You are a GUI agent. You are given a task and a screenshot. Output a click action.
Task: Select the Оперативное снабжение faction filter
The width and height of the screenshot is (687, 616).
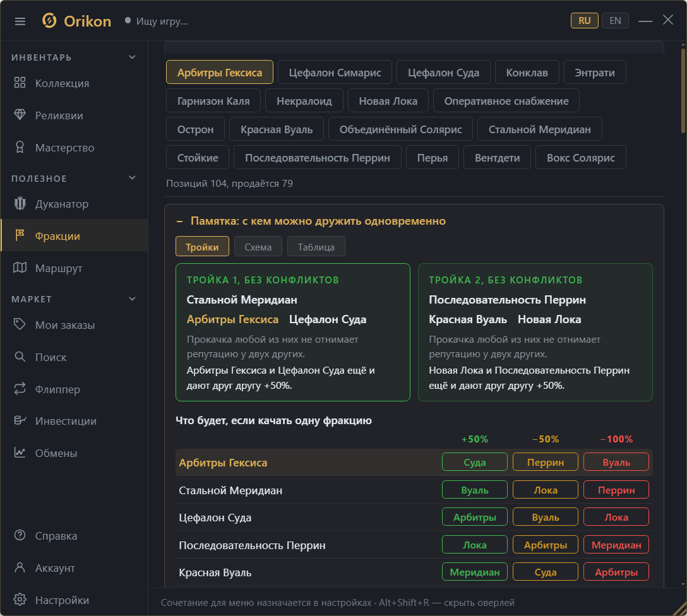click(x=506, y=101)
